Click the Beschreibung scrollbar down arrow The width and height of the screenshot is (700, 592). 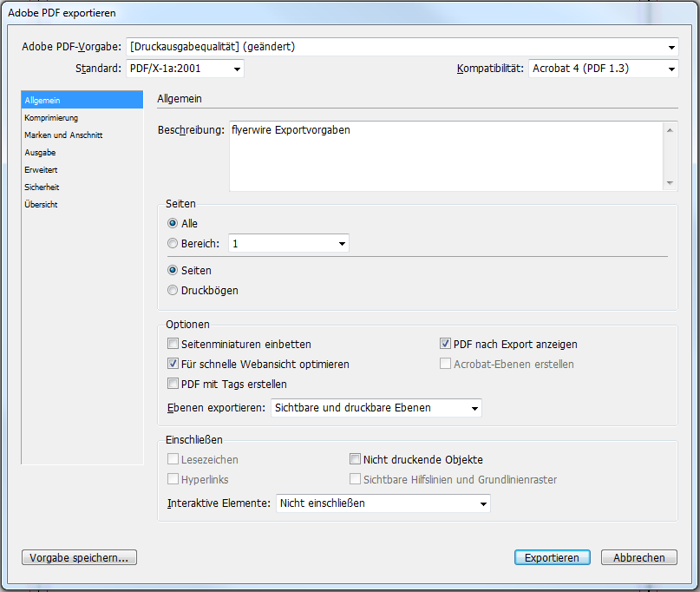[670, 183]
